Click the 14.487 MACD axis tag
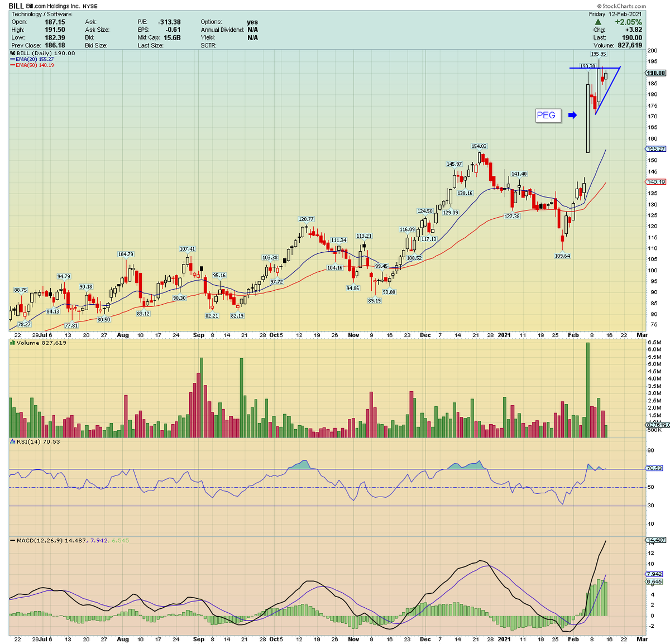670x644 pixels. pos(655,540)
